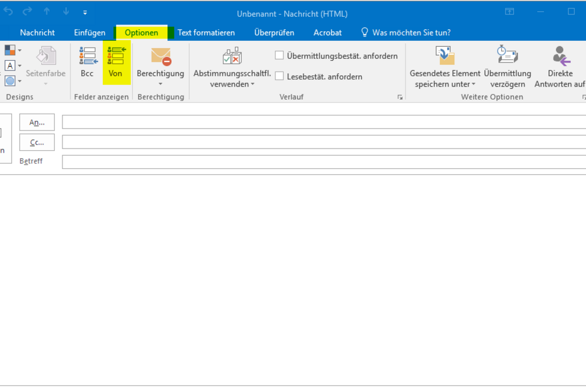Open the theme colors swatch
The height and width of the screenshot is (392, 586).
[x=11, y=51]
